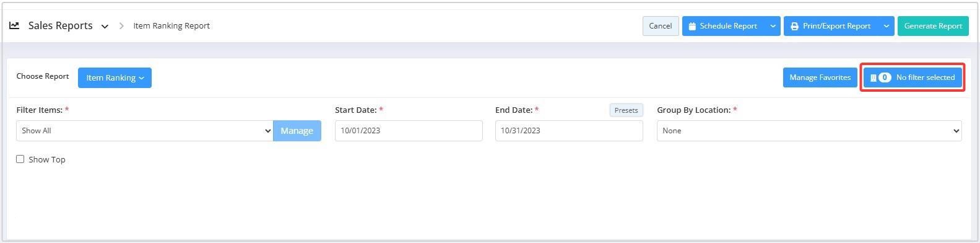Screen dimensions: 980x243
Task: Open the Item Ranking report chooser
Action: click(115, 77)
